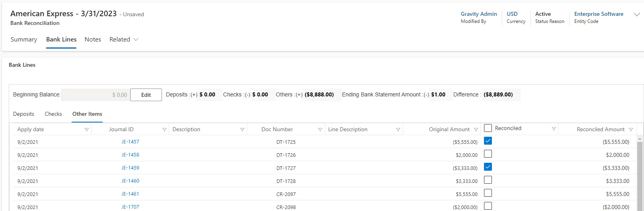The height and width of the screenshot is (211, 644).
Task: Open the Gravity Admin user link
Action: (x=478, y=14)
